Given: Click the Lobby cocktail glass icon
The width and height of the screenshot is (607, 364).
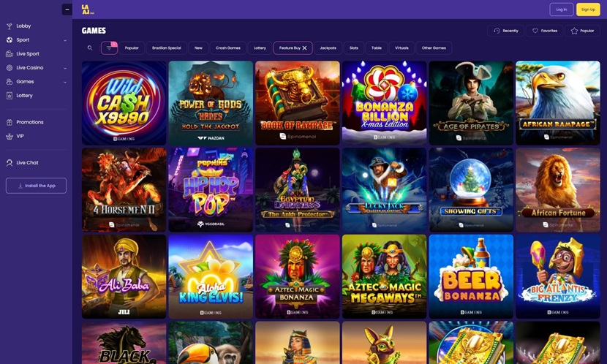Looking at the screenshot, I should tap(10, 26).
